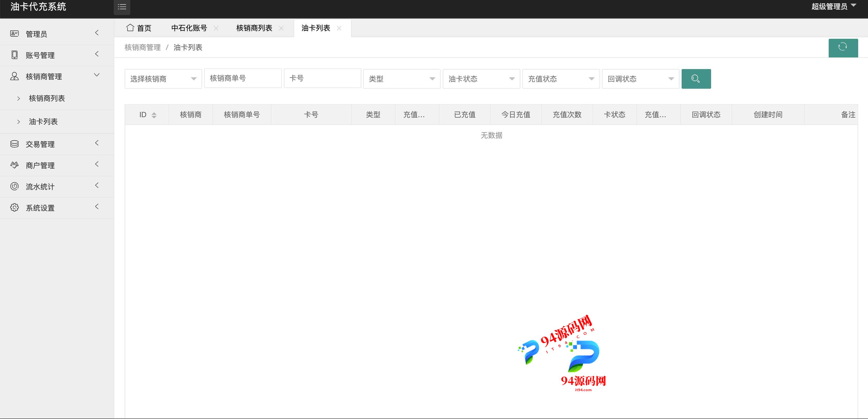
Task: Close the 核销商列表 tab
Action: click(281, 28)
